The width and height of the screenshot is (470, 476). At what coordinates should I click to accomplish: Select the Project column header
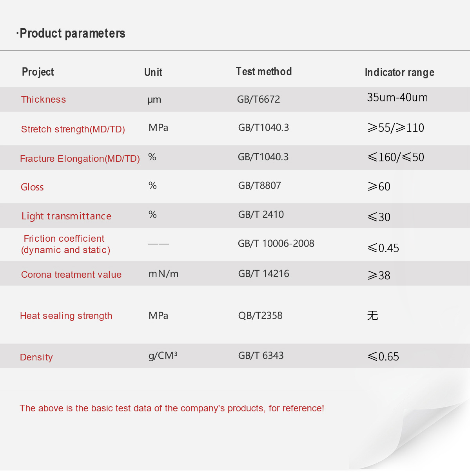(38, 72)
